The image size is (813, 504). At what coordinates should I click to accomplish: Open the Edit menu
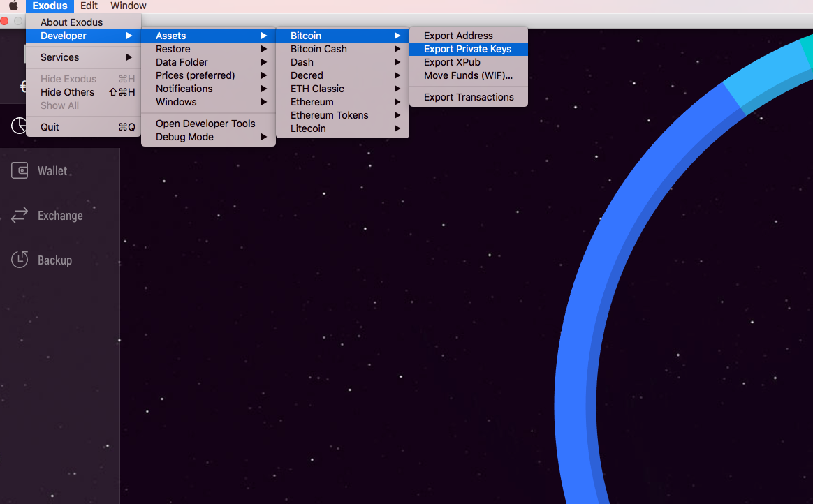[x=89, y=6]
